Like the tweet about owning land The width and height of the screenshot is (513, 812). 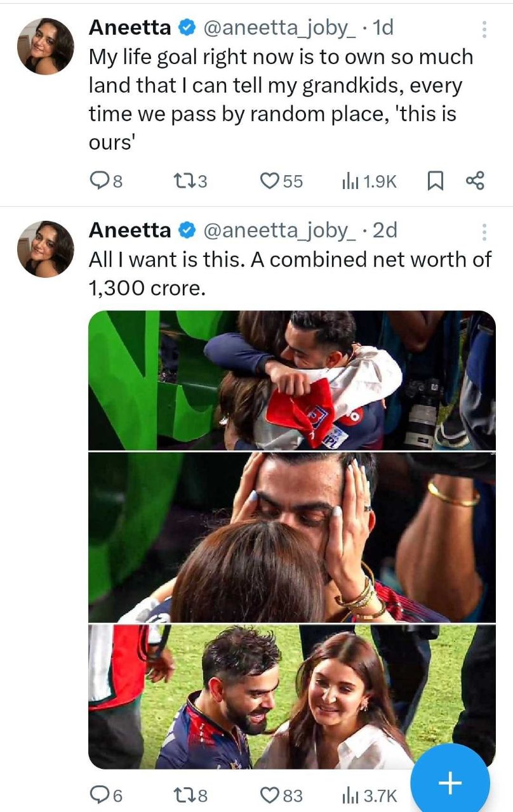(272, 181)
